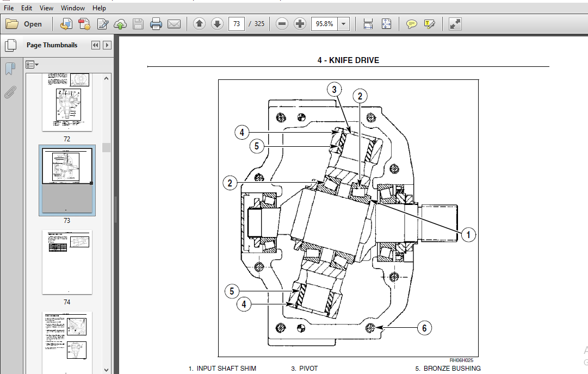Open the Window menu
This screenshot has width=588, height=374.
pyautogui.click(x=73, y=8)
